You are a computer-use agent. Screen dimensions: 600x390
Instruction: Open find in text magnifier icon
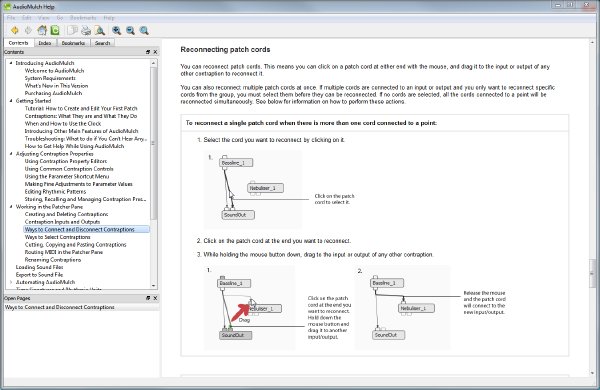point(100,30)
